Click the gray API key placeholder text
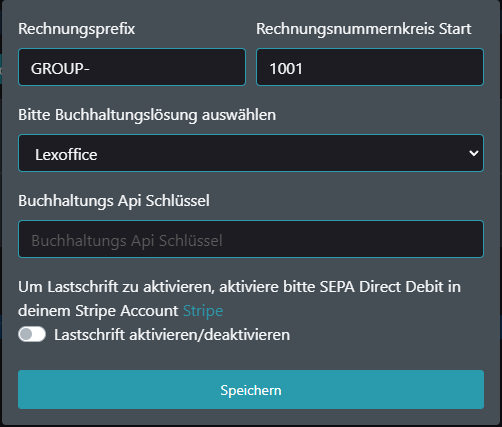 (x=127, y=241)
